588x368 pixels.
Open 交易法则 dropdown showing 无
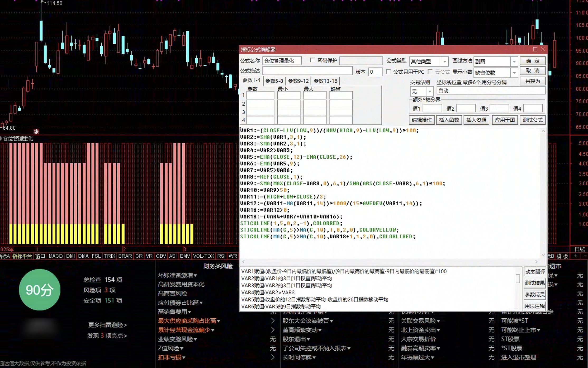click(430, 91)
